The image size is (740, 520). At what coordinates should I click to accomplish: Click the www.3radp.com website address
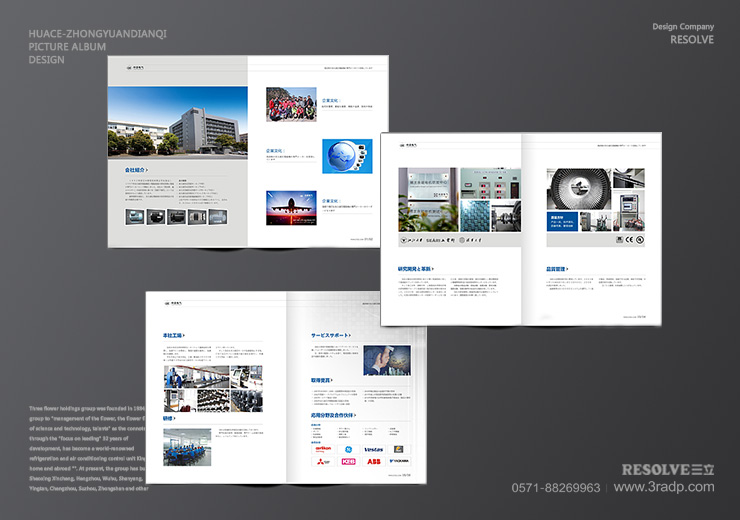point(664,487)
